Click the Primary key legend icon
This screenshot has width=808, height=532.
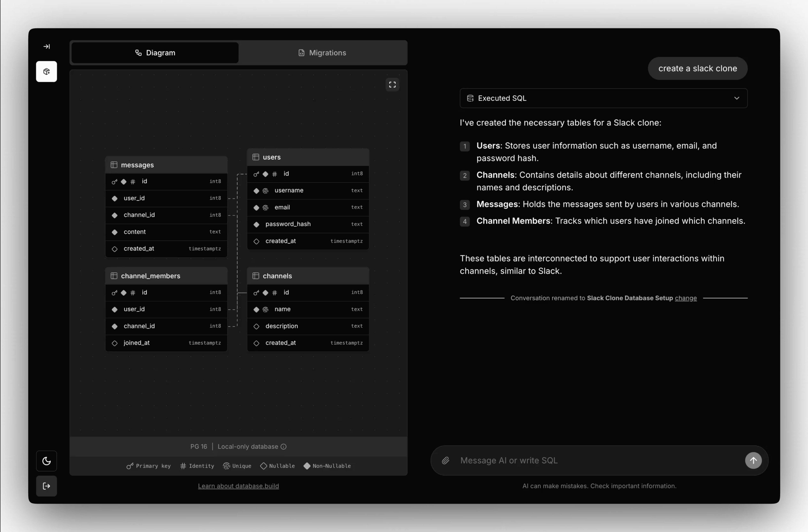(130, 466)
